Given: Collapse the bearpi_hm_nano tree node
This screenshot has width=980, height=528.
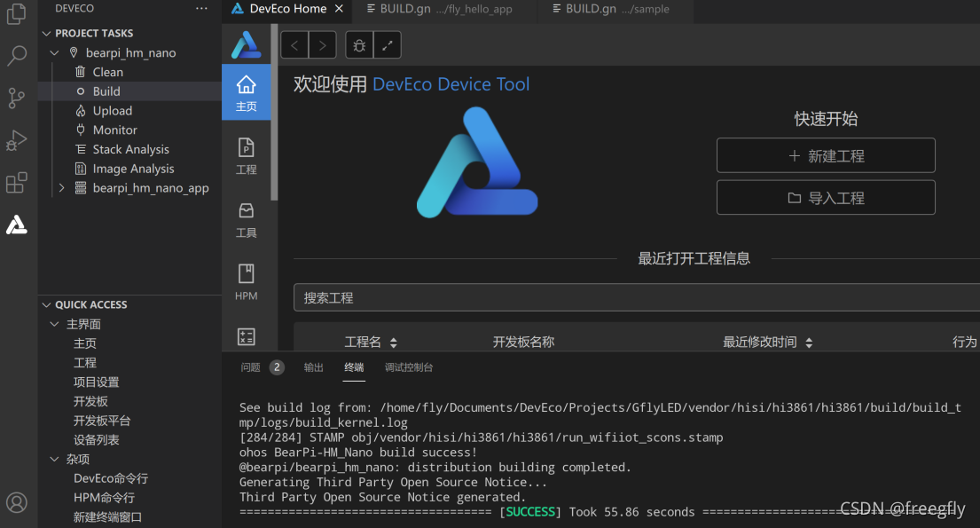Looking at the screenshot, I should pyautogui.click(x=55, y=52).
